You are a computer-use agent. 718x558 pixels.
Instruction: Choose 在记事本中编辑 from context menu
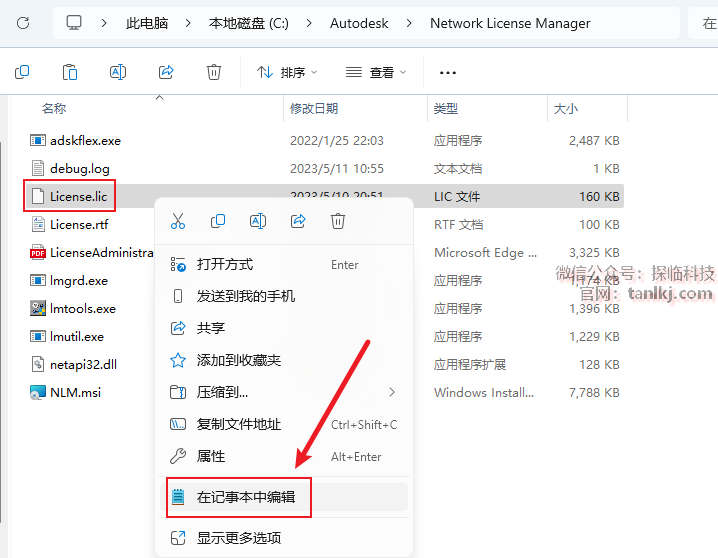pos(284,497)
